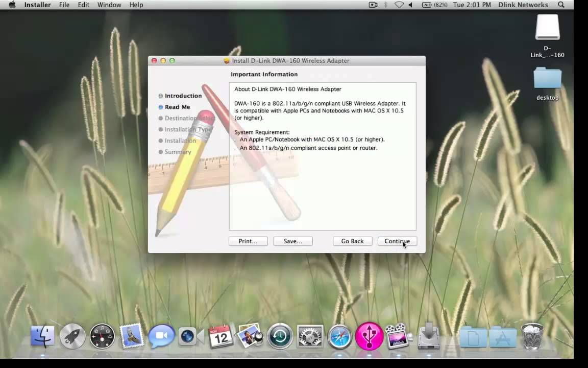Click the battery status icon showing 82%
The width and height of the screenshot is (588, 368).
(434, 5)
